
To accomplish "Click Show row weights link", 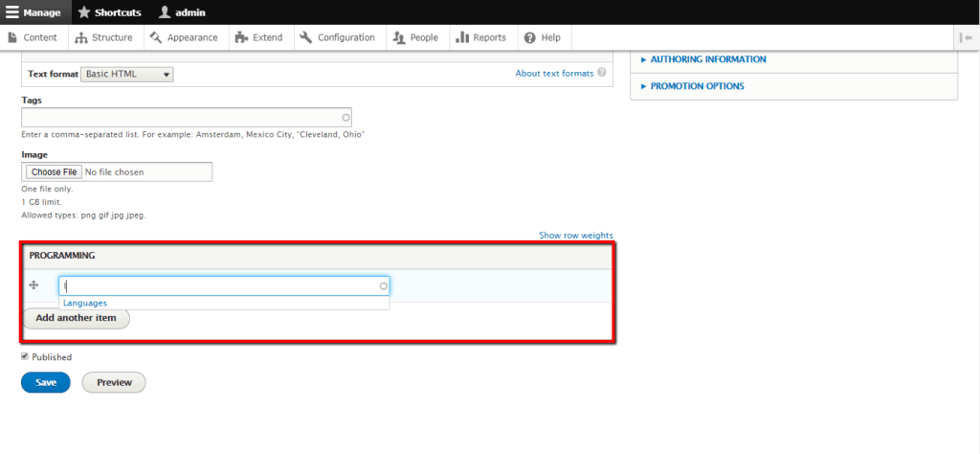I will coord(575,235).
